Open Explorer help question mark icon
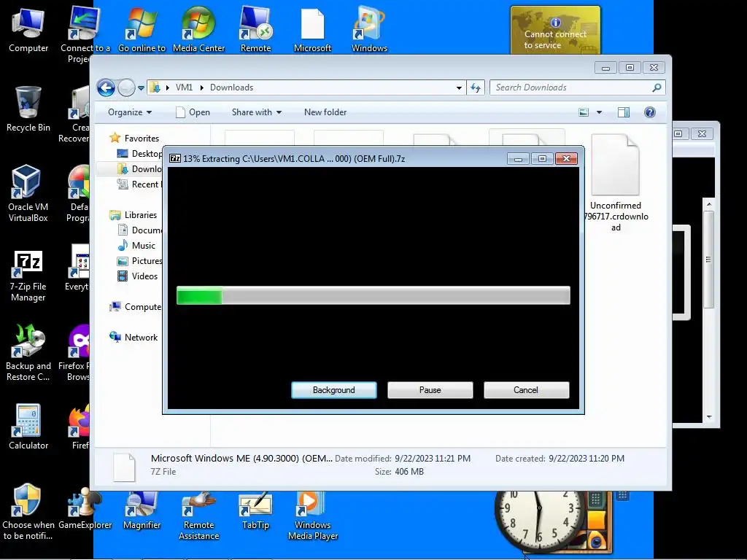This screenshot has height=560, width=747. coord(649,112)
